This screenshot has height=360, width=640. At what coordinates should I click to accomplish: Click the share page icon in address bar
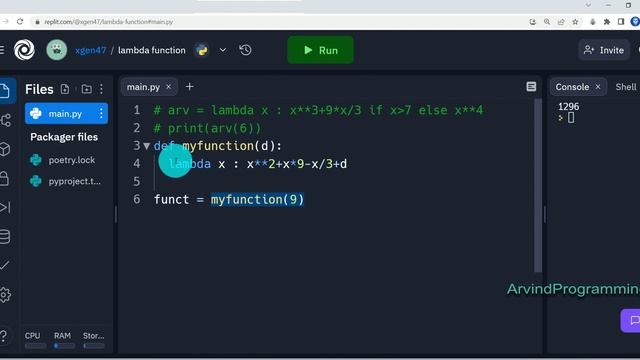[x=561, y=22]
